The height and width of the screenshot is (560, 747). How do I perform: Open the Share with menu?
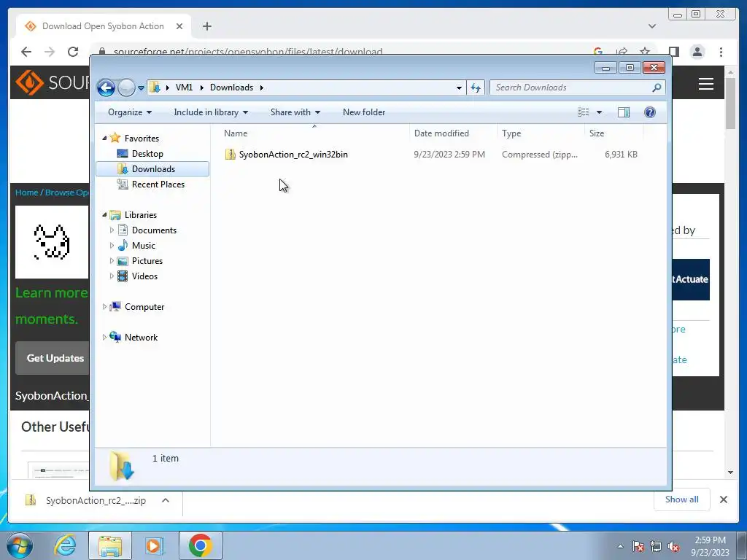coord(295,112)
